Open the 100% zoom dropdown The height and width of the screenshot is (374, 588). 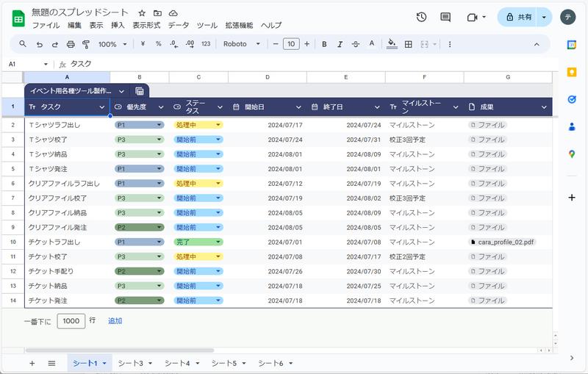pyautogui.click(x=112, y=44)
